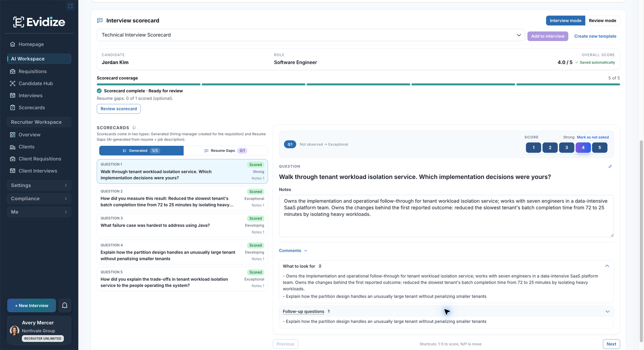Go to Scorecards in sidebar

(x=32, y=107)
